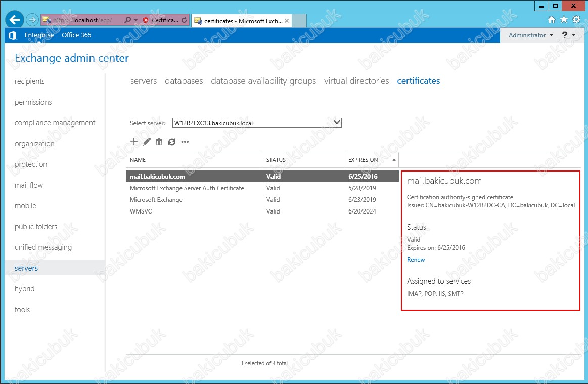Open the help question mark menu
The height and width of the screenshot is (384, 588).
point(568,35)
